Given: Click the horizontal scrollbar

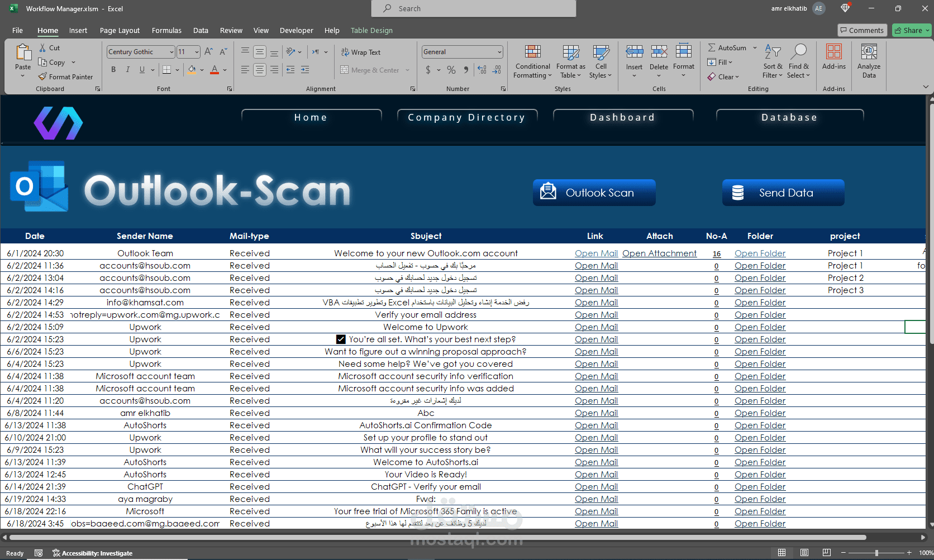Looking at the screenshot, I should 438,538.
